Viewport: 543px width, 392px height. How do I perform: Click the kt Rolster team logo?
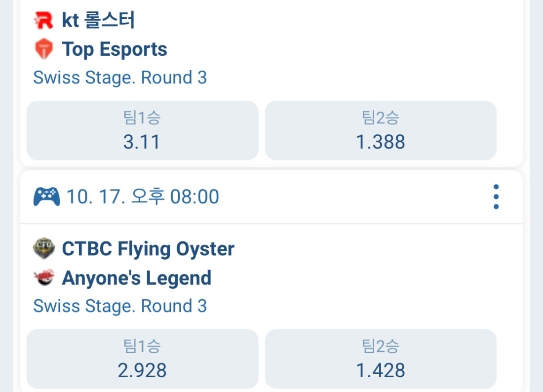[x=44, y=20]
